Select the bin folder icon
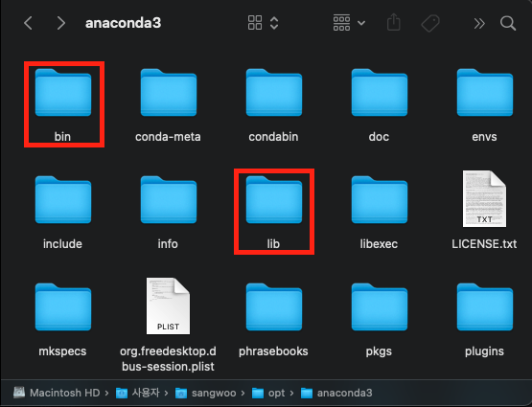Screen dimensions: 532x407 [x=63, y=93]
